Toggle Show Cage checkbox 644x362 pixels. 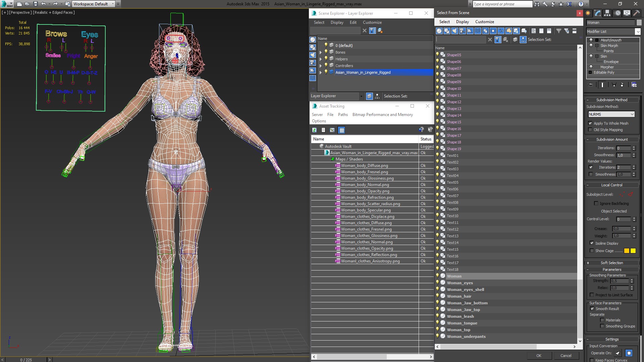(x=592, y=250)
